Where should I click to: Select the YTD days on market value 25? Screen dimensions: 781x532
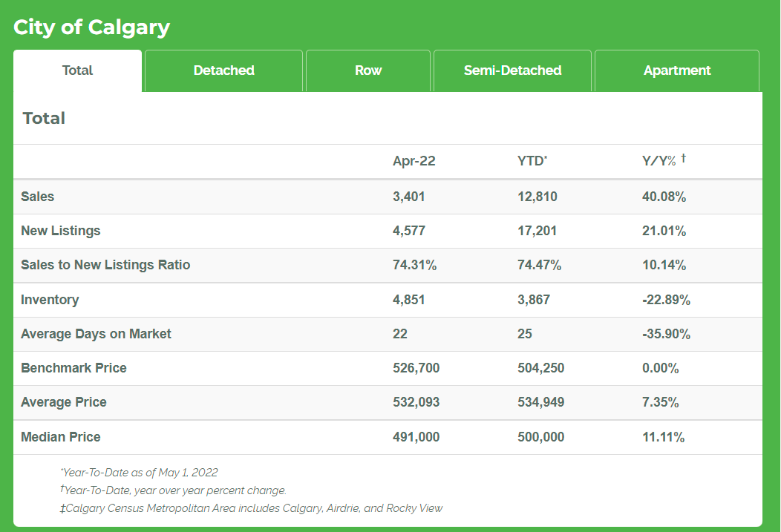tap(524, 334)
